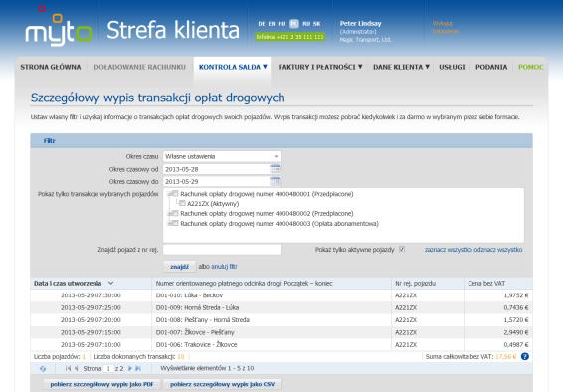This screenshot has height=392, width=563.
Task: Expand tree node of account 4000480003
Action: click(x=169, y=223)
